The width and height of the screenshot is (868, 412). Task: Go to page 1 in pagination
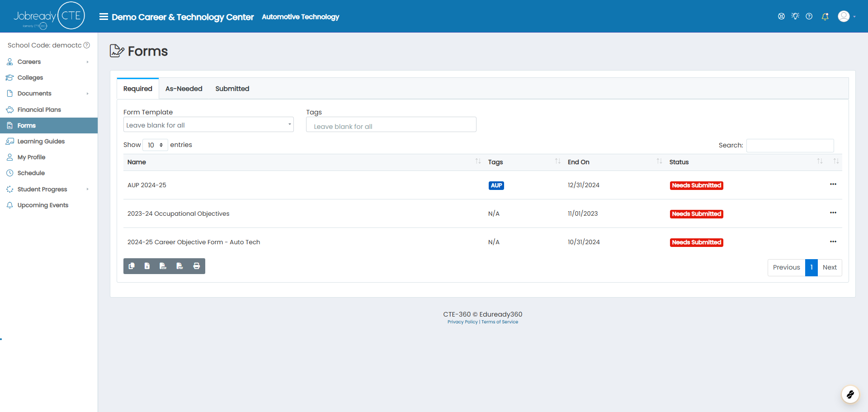(811, 267)
